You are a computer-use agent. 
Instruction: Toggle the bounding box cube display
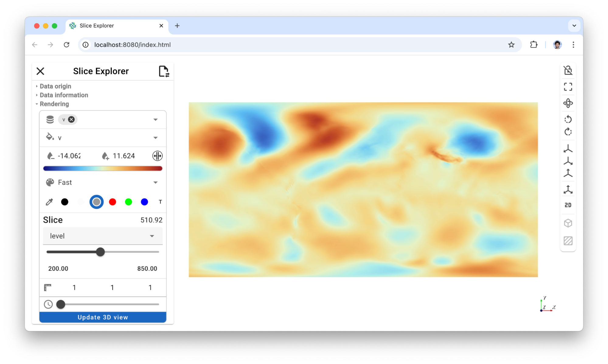[x=568, y=223]
